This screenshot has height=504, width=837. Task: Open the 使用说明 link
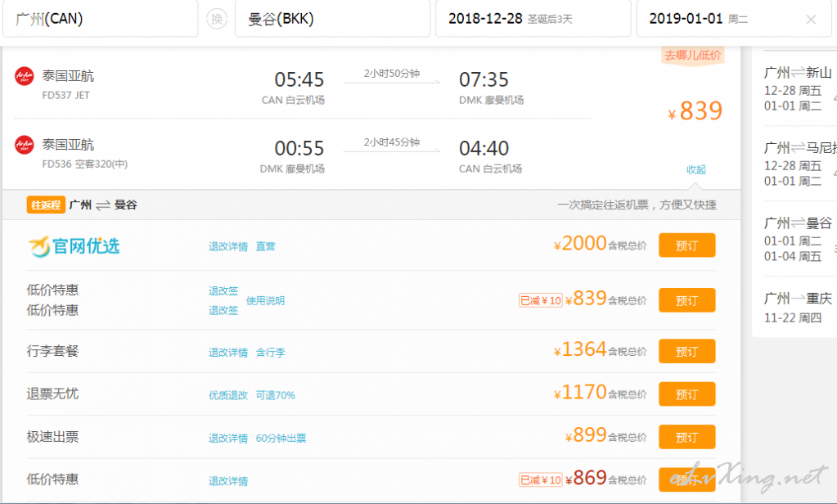(265, 300)
